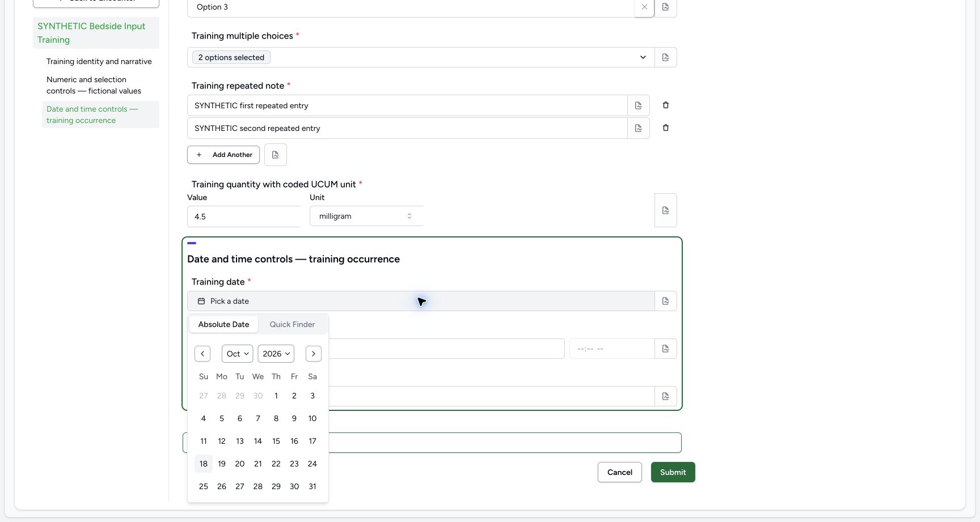Choose October 31 in the calendar
This screenshot has height=522, width=980.
pyautogui.click(x=312, y=486)
